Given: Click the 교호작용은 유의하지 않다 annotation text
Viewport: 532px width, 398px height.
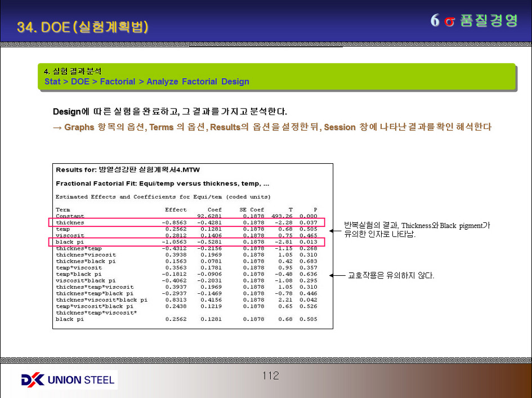Looking at the screenshot, I should (391, 276).
